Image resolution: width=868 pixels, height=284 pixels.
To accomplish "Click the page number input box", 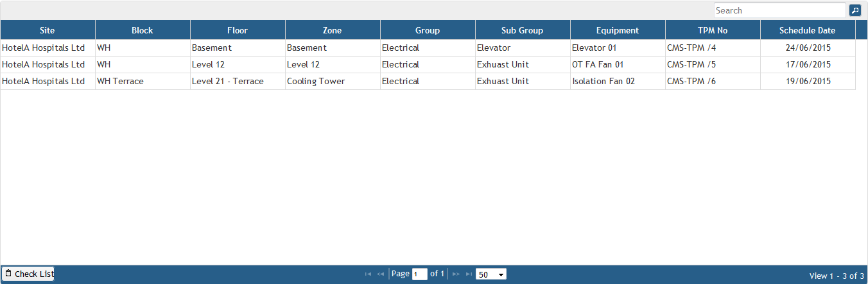I will [x=419, y=274].
